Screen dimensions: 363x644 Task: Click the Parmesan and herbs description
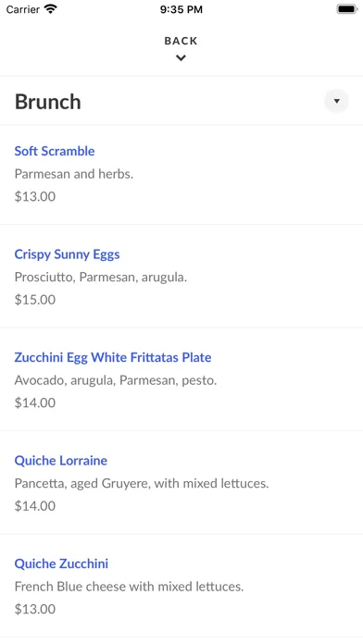click(x=74, y=174)
